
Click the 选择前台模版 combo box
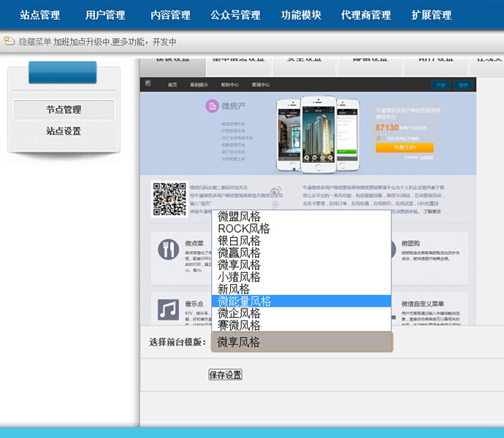click(302, 342)
